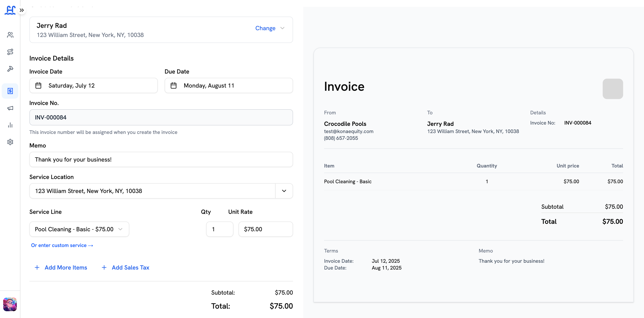Click the pool logo icon
The height and width of the screenshot is (318, 644).
(10, 10)
